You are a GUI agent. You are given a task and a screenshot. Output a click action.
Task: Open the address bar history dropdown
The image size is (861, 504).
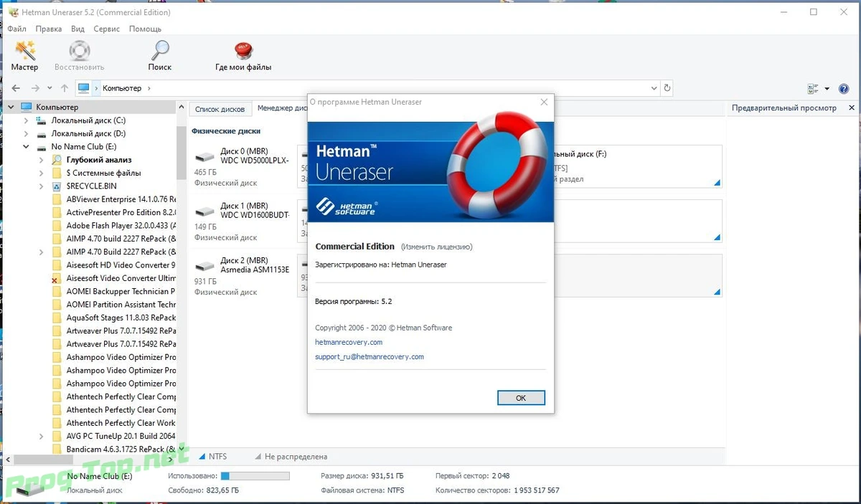[654, 88]
